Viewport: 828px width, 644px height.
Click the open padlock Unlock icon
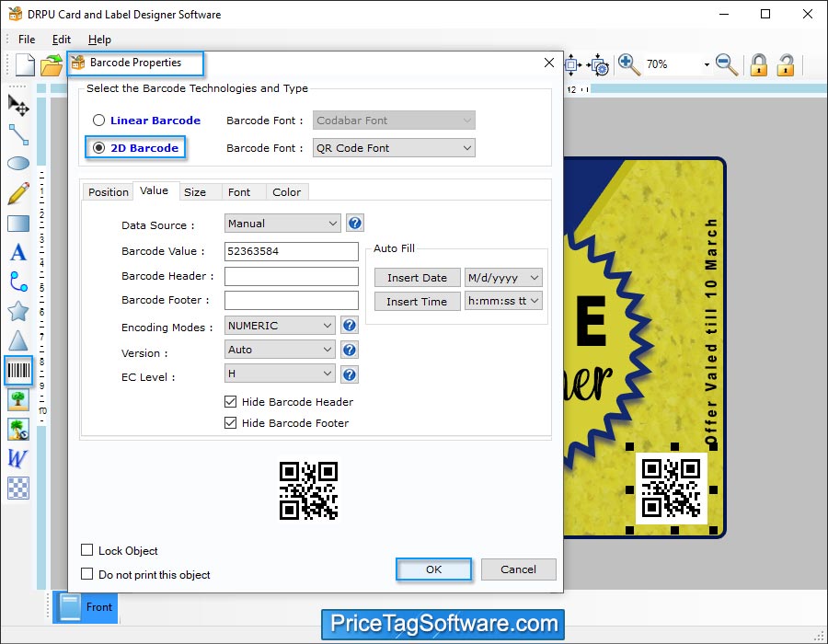(786, 65)
